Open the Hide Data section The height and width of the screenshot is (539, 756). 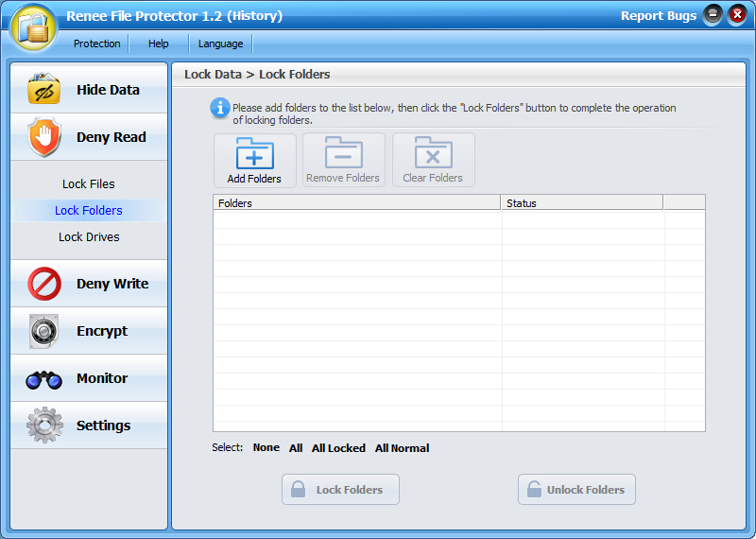click(x=89, y=90)
